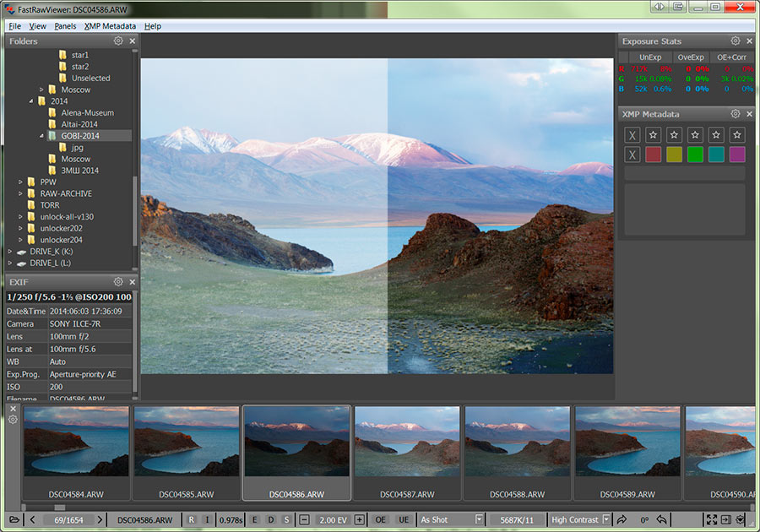Open the Panels menu
Viewport: 760px width, 532px height.
(x=65, y=26)
